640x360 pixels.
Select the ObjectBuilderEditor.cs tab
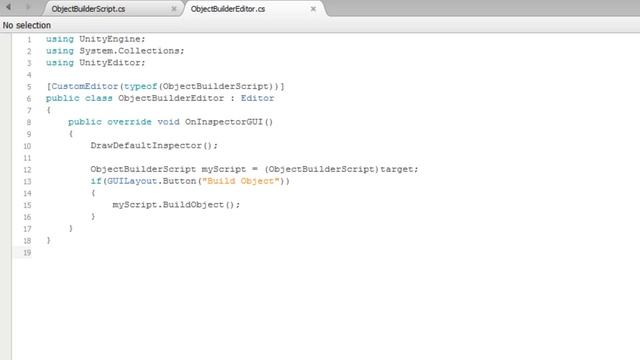pyautogui.click(x=228, y=9)
